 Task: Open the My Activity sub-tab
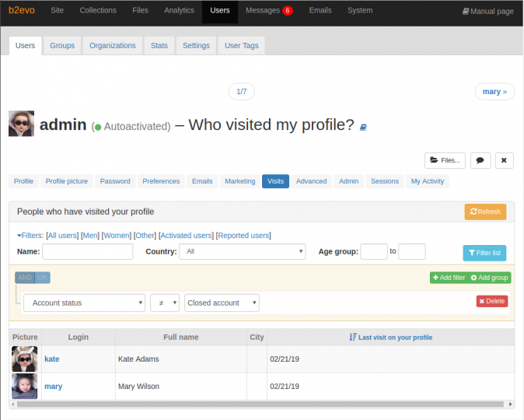428,181
